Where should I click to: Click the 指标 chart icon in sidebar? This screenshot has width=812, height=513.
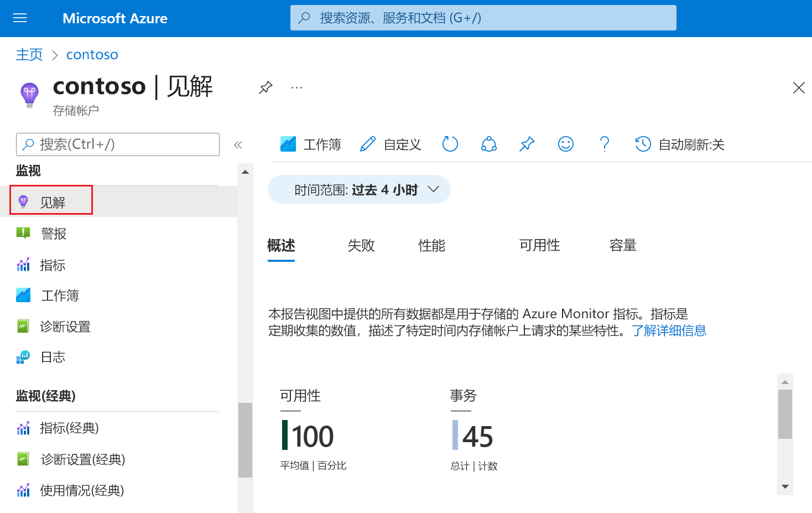tap(23, 265)
